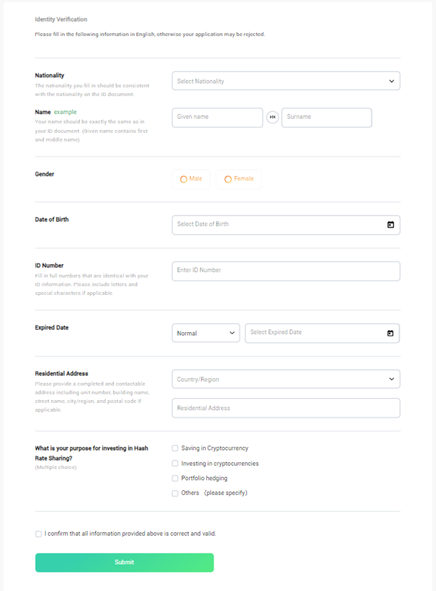Viewport: 436px width, 591px height.
Task: Click the Select Expired Date field
Action: click(322, 333)
